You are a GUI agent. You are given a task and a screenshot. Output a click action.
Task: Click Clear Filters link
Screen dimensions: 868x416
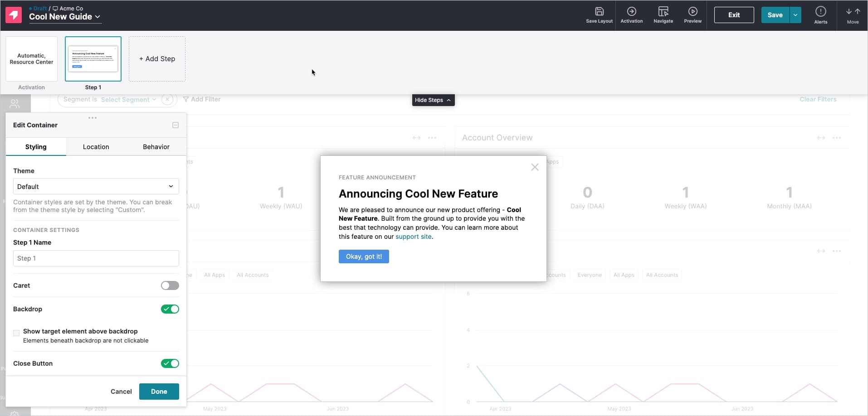tap(818, 99)
